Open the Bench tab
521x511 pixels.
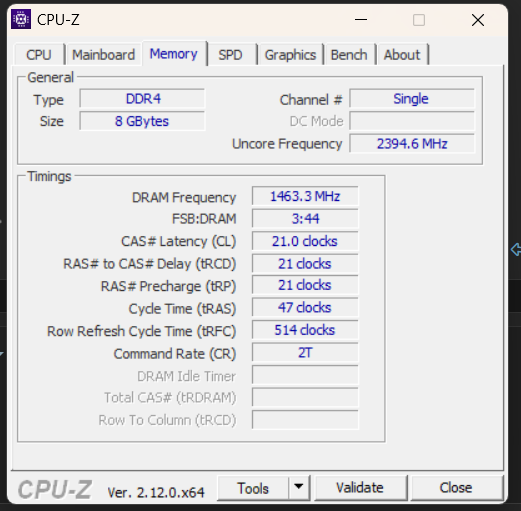[349, 55]
